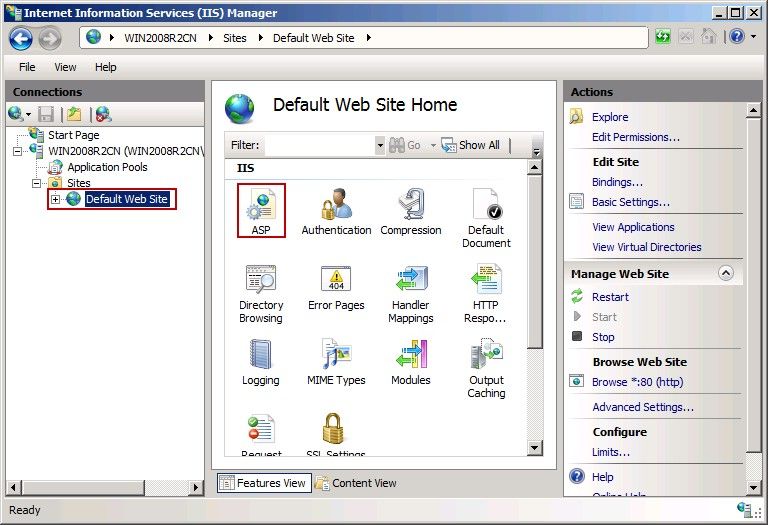Image resolution: width=768 pixels, height=525 pixels.
Task: Open Handler Mappings feature
Action: click(x=410, y=293)
